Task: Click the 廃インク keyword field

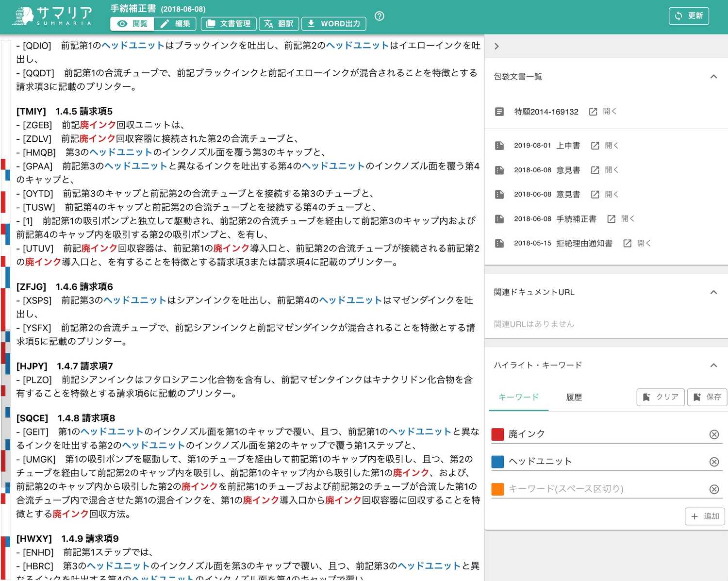Action: (607, 434)
